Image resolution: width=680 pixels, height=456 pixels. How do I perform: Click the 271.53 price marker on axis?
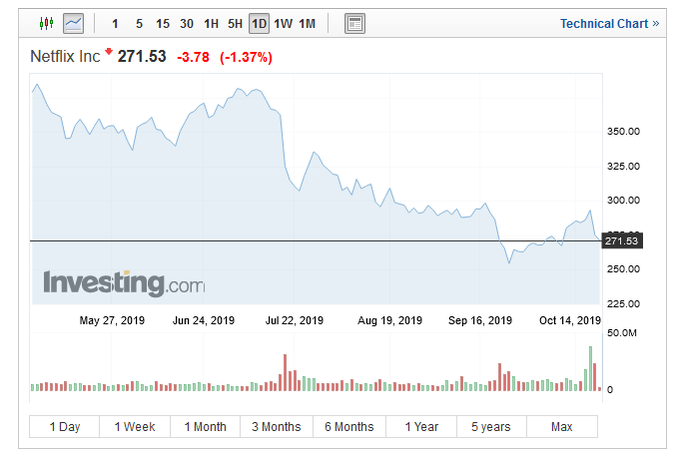[x=622, y=241]
